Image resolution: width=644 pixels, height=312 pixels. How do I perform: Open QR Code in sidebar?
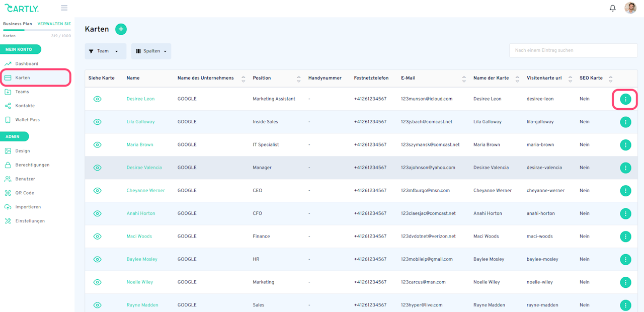click(x=25, y=193)
